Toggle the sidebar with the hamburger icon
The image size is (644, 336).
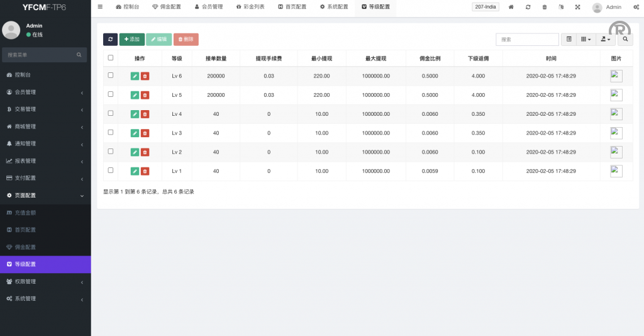coord(100,6)
